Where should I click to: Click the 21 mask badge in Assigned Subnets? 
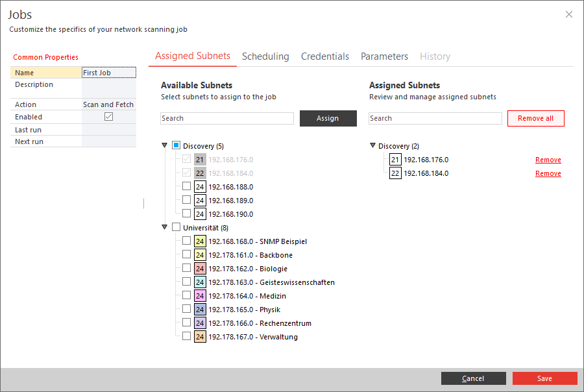[395, 160]
